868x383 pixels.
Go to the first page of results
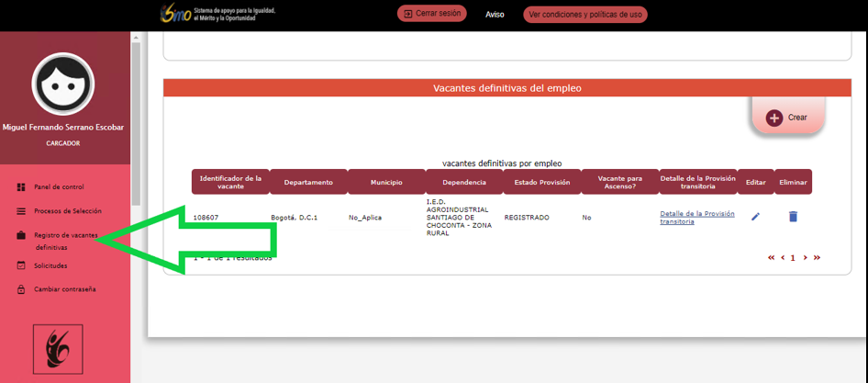click(772, 258)
